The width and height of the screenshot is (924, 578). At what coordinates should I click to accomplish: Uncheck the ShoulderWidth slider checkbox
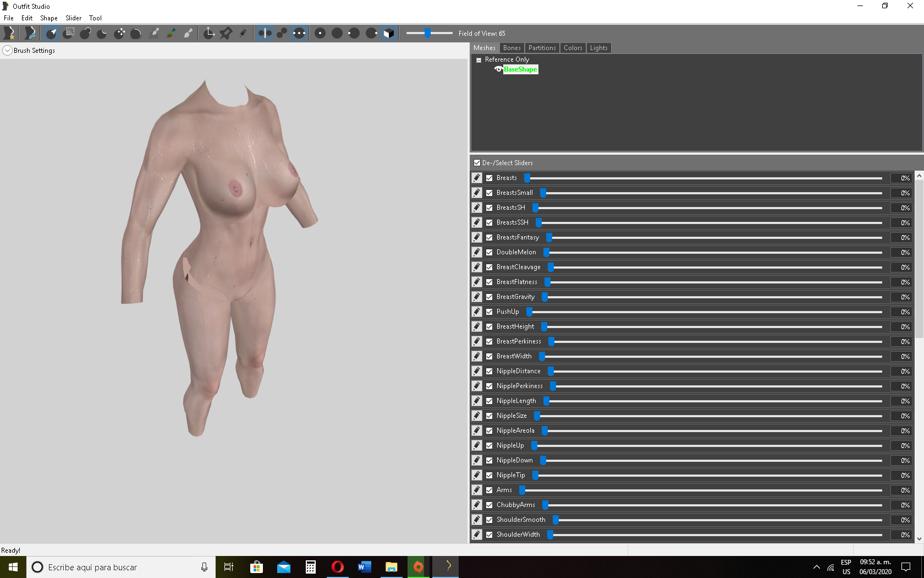[489, 535]
